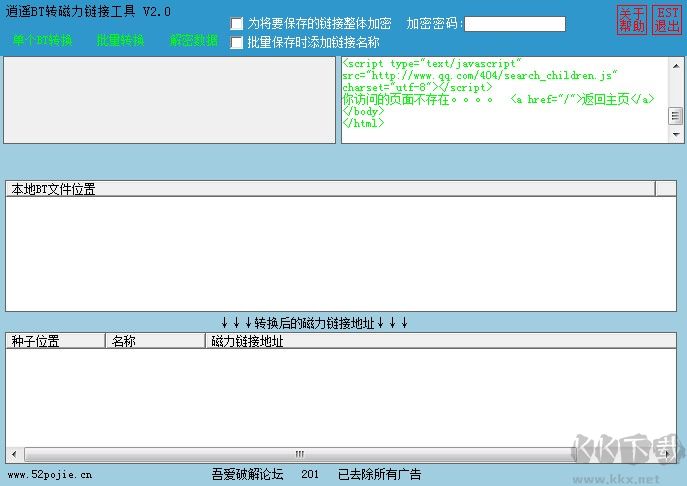The image size is (687, 486).
Task: Click the 加密密码 password input field
Action: point(514,24)
